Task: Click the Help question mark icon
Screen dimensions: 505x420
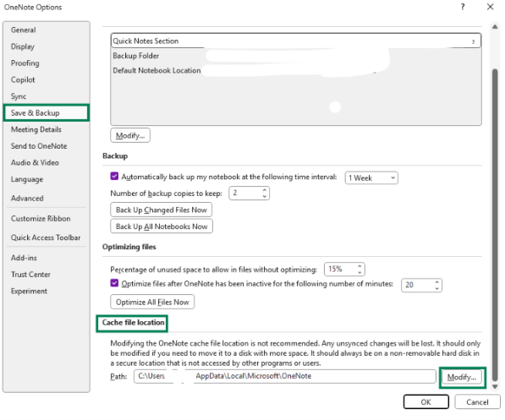Action: pos(463,7)
